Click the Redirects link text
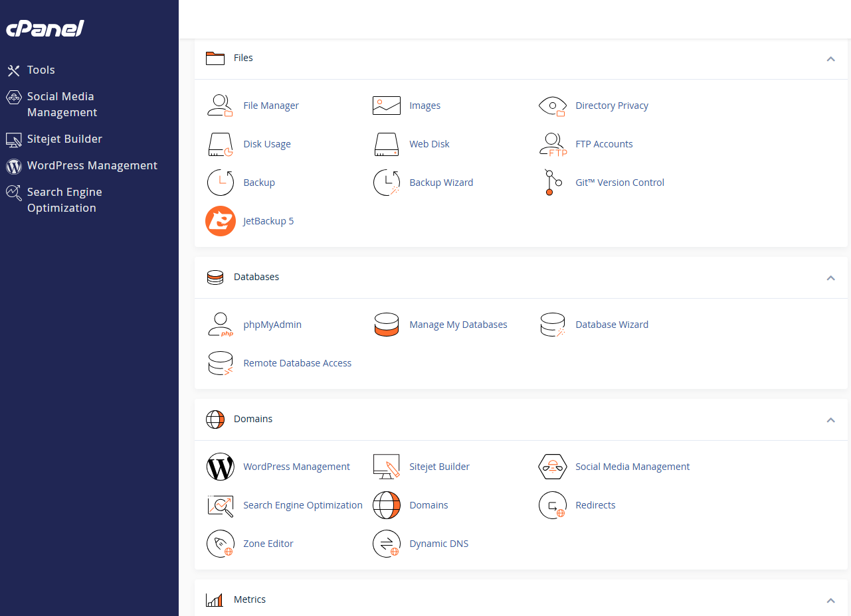Viewport: 851px width, 616px height. [595, 505]
